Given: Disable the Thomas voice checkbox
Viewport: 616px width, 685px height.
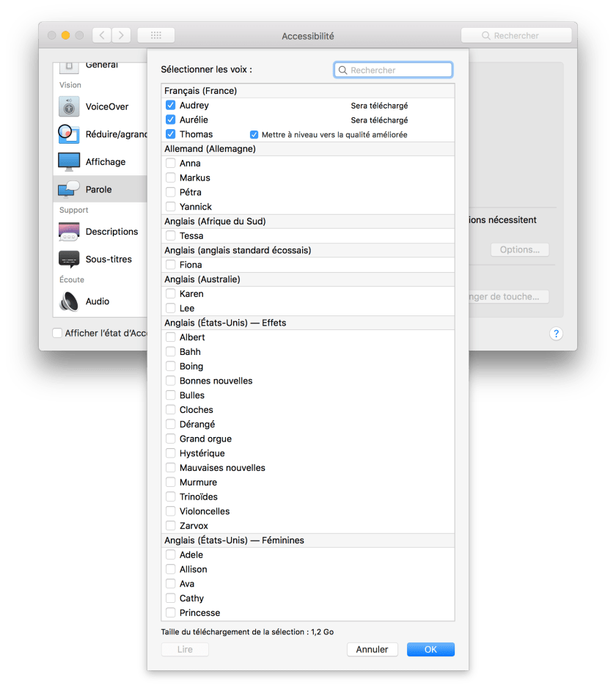Looking at the screenshot, I should coord(171,134).
